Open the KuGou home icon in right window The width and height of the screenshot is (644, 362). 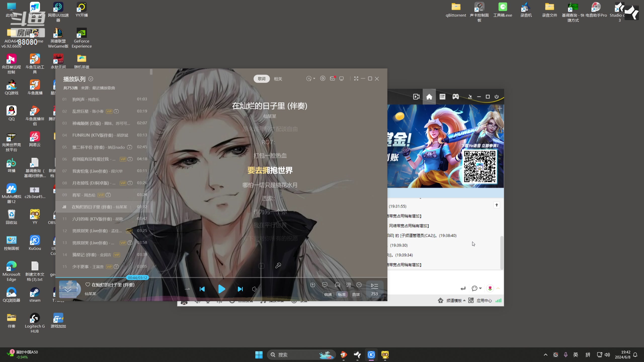click(429, 97)
